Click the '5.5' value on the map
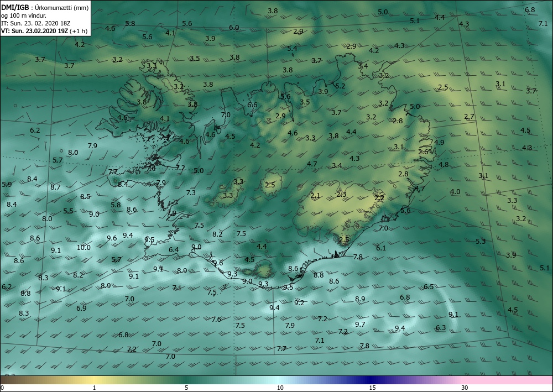The height and width of the screenshot is (392, 553). point(68,211)
